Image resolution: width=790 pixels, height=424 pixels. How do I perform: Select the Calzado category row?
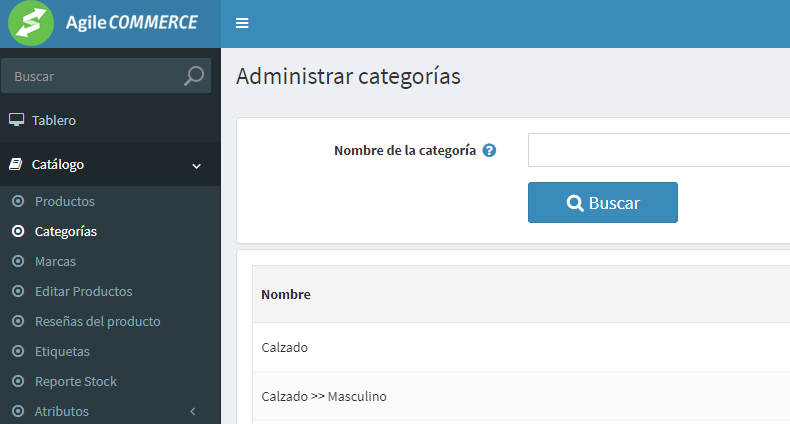521,347
